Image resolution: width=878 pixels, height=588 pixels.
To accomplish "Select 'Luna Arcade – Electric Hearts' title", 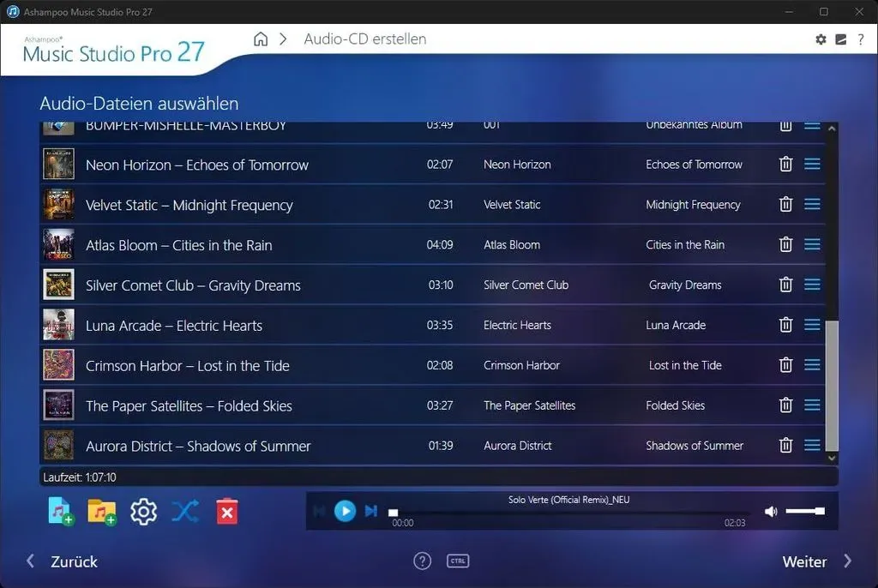I will pos(174,326).
